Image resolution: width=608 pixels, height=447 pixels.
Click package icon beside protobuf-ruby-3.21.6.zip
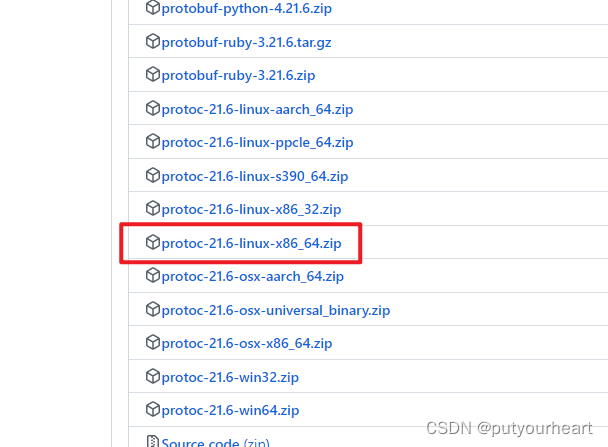153,74
